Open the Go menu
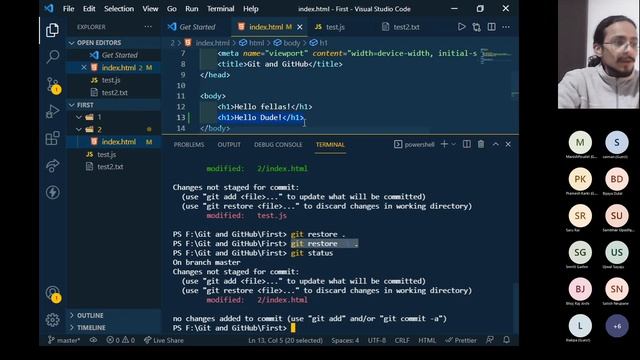Screen dimensions: 640x360 172,9
